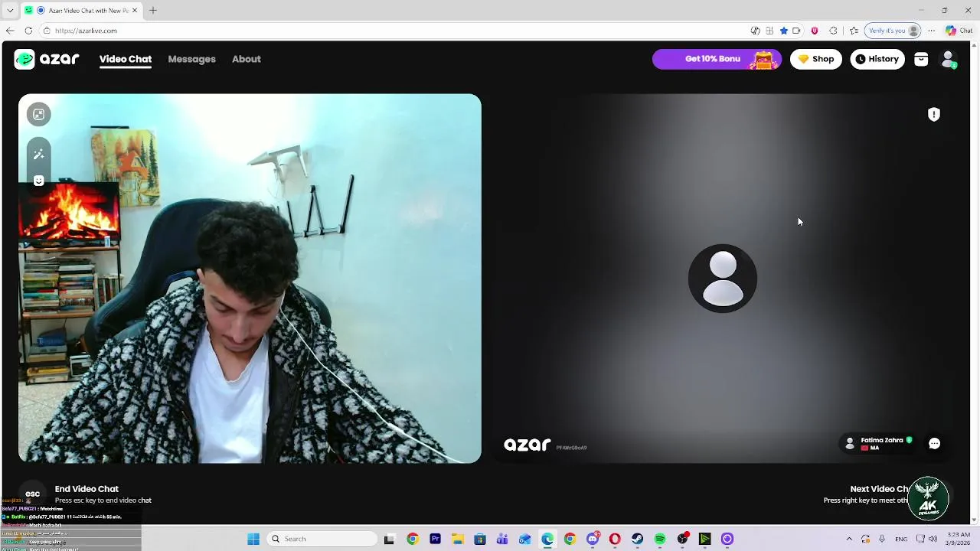
Task: Click the local webcam video feed
Action: (x=250, y=279)
